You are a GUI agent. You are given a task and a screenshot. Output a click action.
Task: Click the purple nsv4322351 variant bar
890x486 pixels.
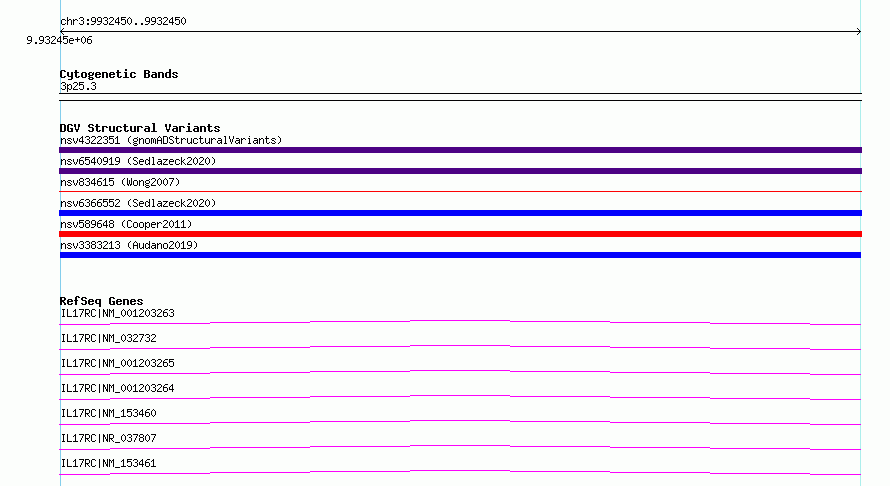click(460, 150)
